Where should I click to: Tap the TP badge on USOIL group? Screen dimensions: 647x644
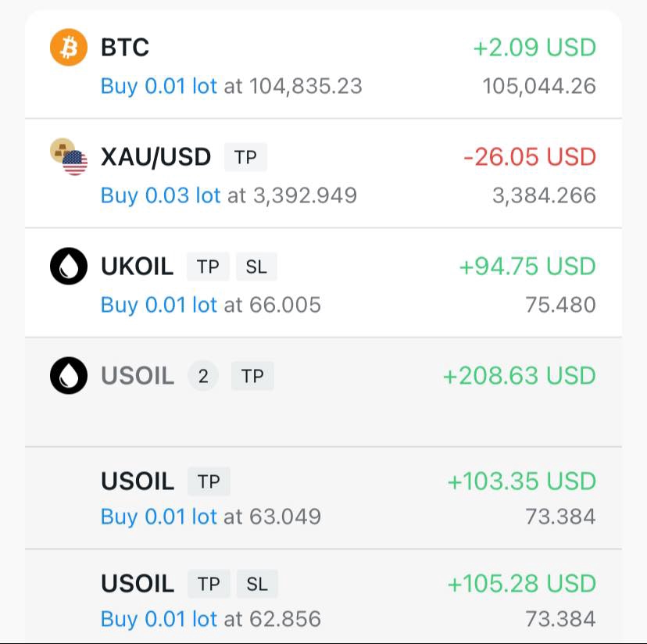[252, 376]
